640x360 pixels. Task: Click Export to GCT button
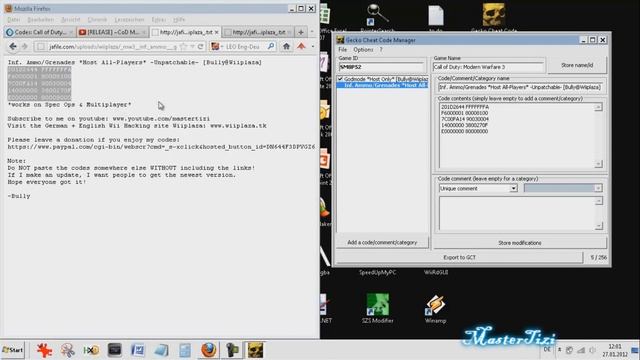459,258
